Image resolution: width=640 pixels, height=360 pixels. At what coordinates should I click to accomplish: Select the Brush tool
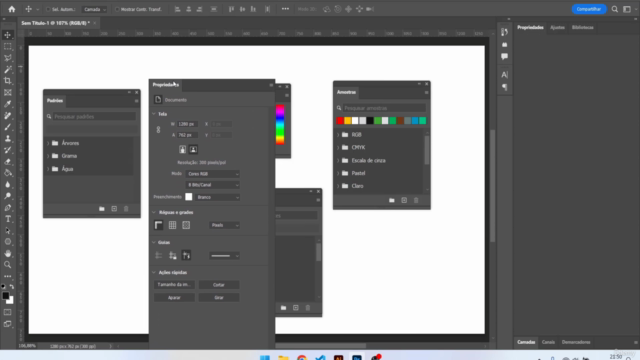click(8, 127)
